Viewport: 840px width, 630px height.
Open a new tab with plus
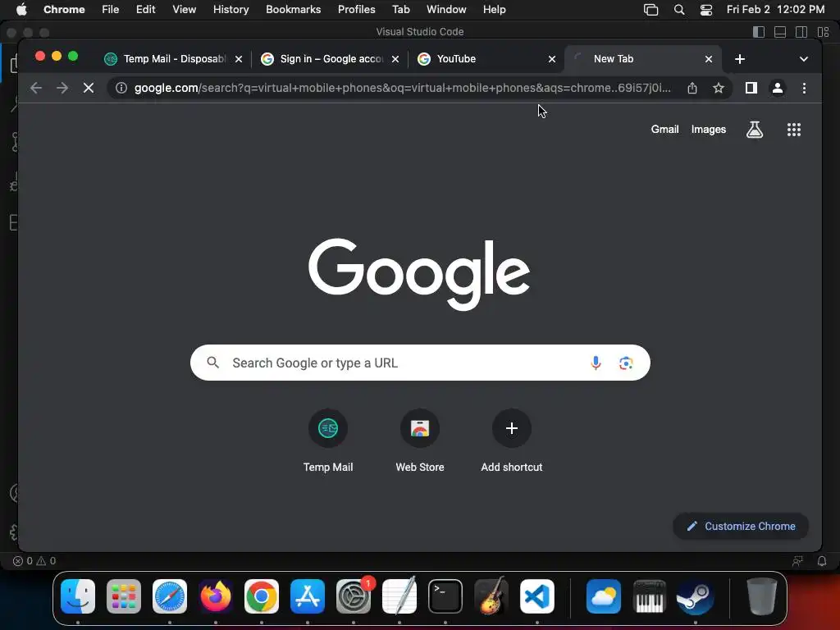click(740, 59)
